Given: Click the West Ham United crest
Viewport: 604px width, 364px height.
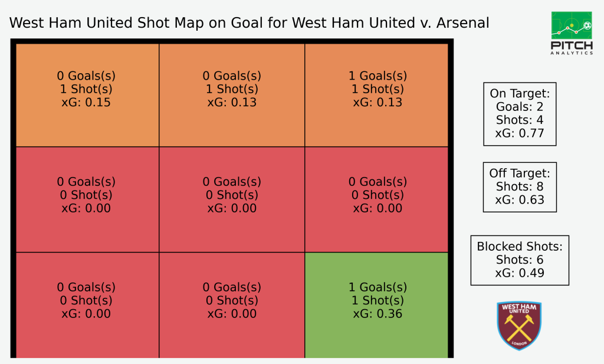Looking at the screenshot, I should (x=519, y=326).
